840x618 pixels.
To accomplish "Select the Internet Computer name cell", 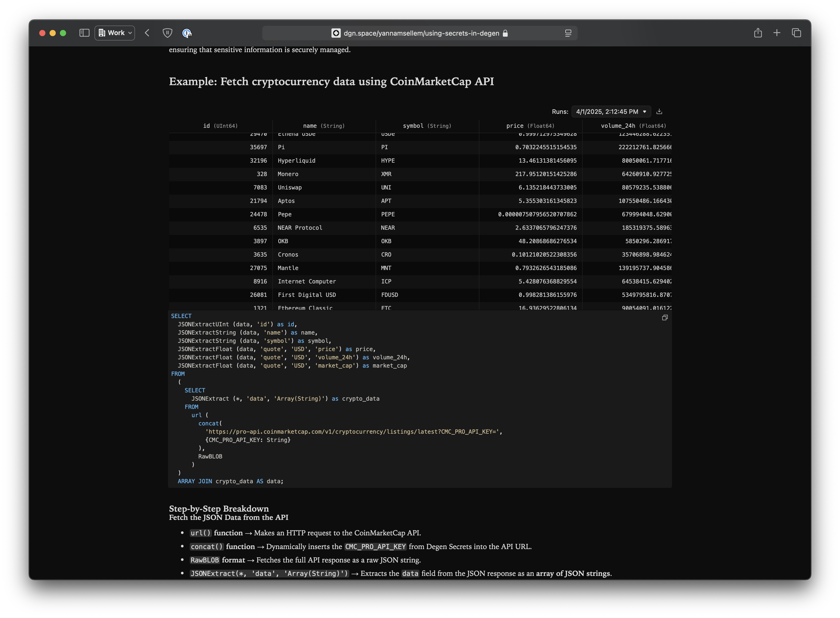I will [x=324, y=281].
